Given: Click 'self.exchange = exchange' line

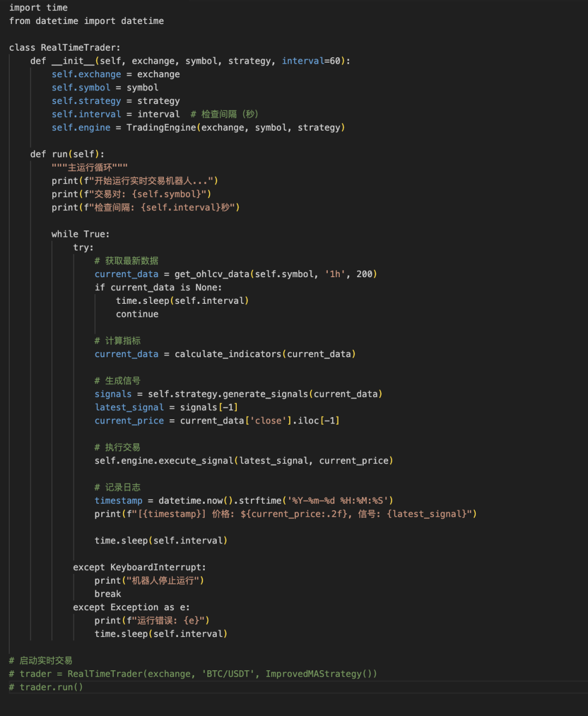Looking at the screenshot, I should 115,74.
